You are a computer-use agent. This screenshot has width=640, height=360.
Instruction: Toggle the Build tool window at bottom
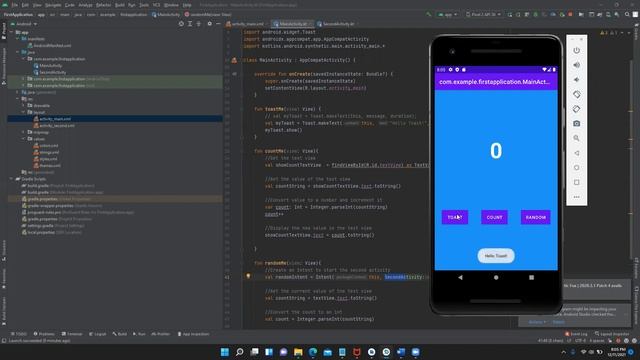[120, 334]
